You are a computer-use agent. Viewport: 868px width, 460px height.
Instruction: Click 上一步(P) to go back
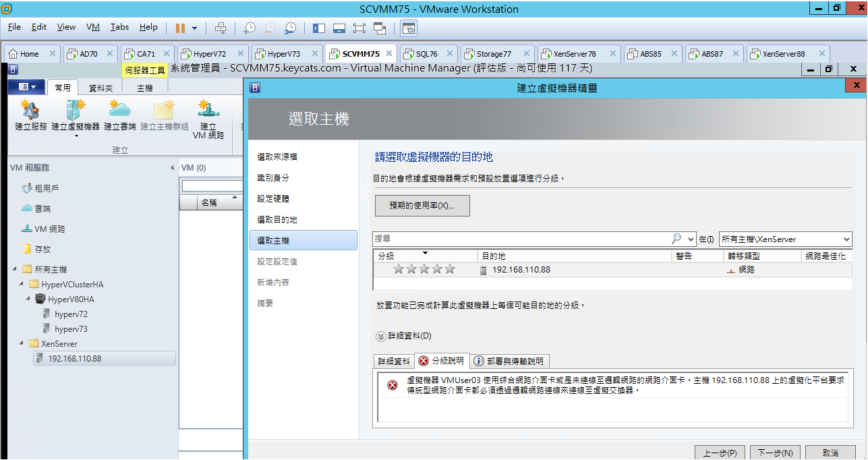pyautogui.click(x=720, y=453)
